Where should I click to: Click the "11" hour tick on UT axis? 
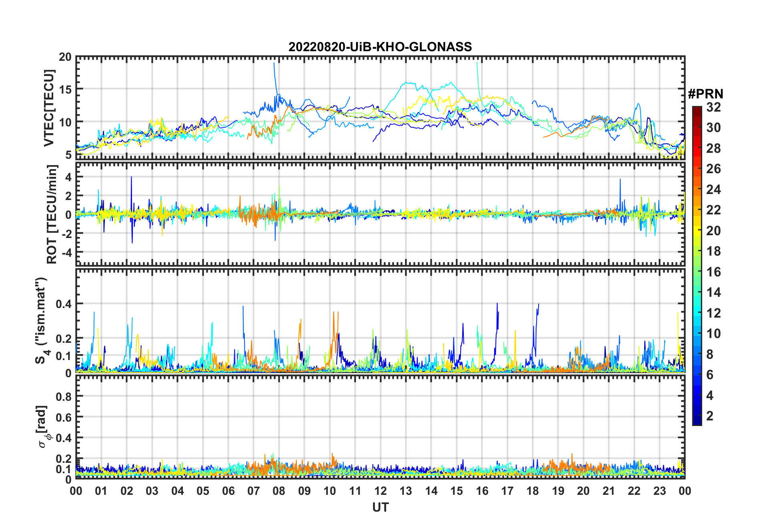355,491
